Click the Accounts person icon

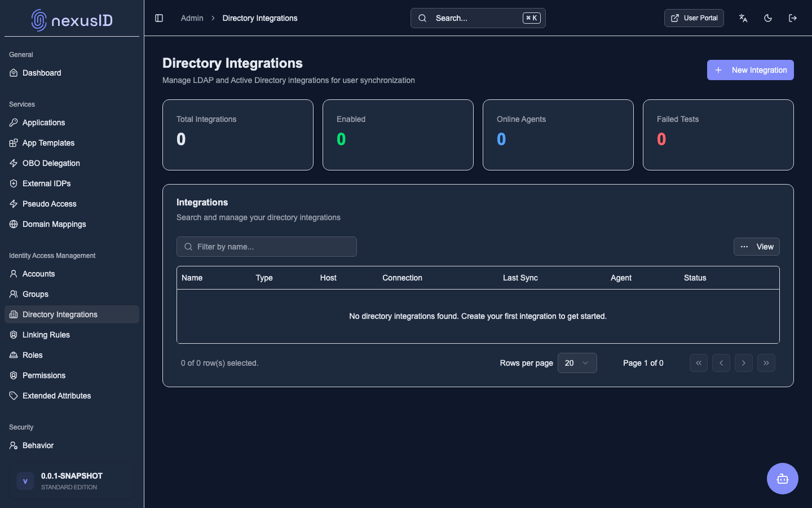point(14,274)
